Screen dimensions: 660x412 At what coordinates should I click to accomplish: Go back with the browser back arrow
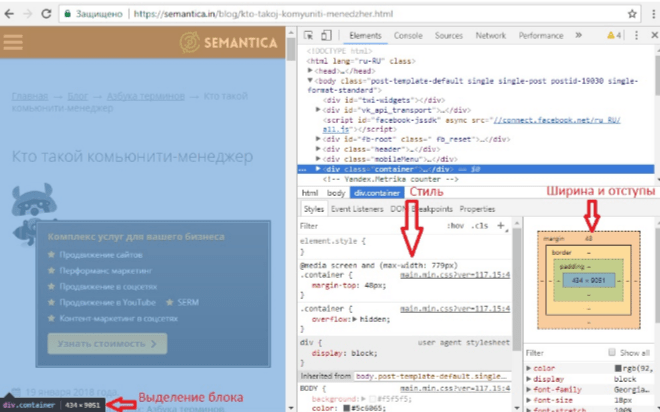(x=9, y=14)
